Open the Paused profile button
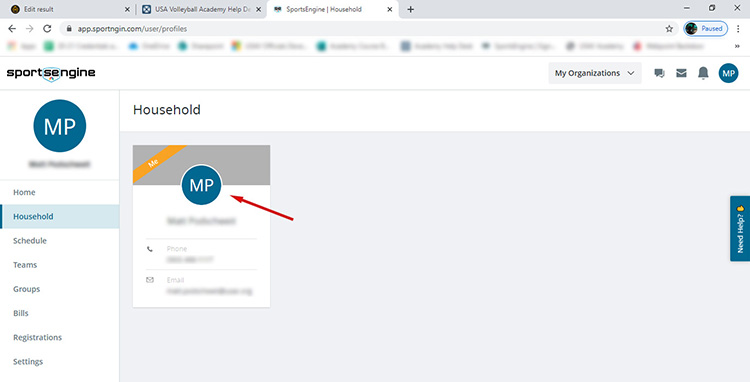The width and height of the screenshot is (750, 382). tap(706, 29)
